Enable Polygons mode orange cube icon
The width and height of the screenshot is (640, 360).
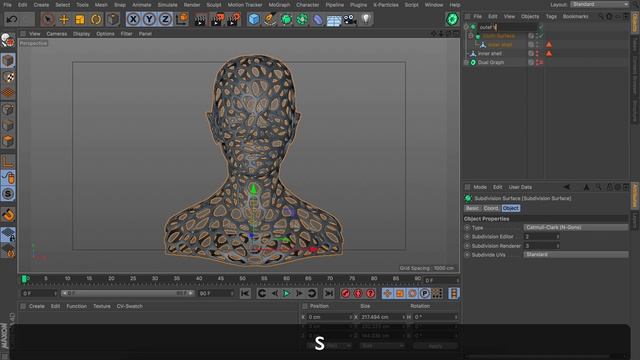8,141
